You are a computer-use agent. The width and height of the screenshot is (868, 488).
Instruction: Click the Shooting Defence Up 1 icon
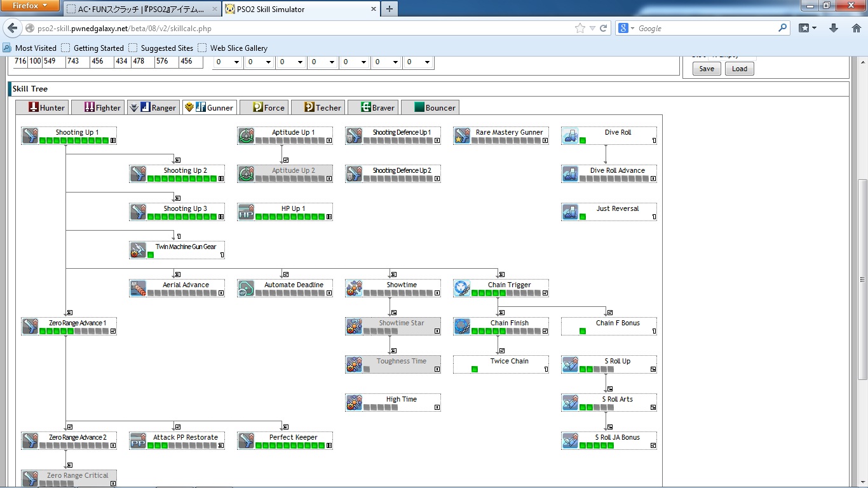[355, 136]
